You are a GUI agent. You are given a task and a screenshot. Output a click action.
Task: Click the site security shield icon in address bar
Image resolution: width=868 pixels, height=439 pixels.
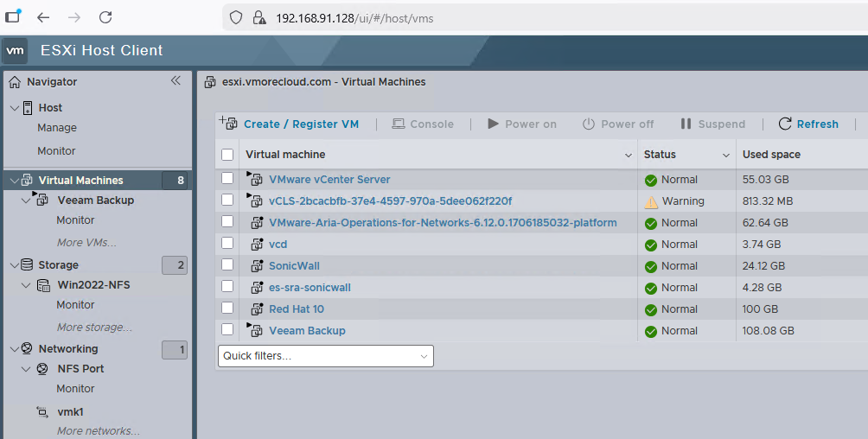point(236,17)
